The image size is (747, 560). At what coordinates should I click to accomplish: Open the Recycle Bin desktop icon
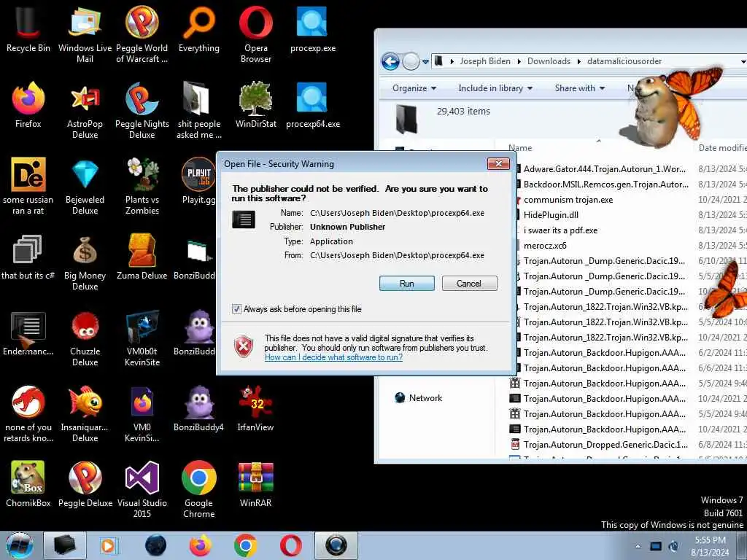click(x=28, y=29)
